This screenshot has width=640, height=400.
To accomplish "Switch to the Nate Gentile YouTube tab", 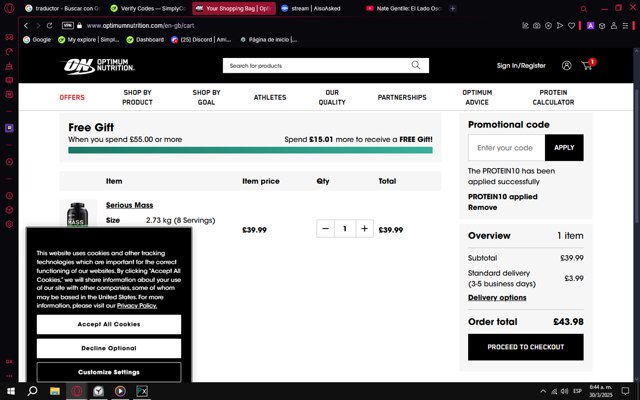I will (x=404, y=8).
